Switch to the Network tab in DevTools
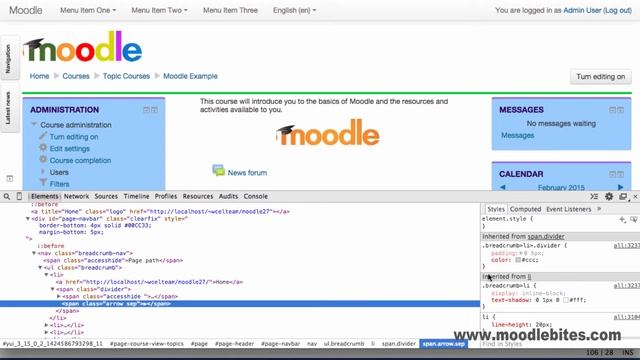The width and height of the screenshot is (640, 360). [x=76, y=196]
